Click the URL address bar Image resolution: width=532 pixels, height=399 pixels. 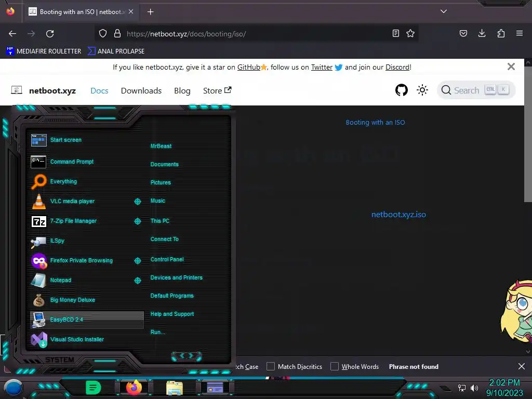coord(256,34)
